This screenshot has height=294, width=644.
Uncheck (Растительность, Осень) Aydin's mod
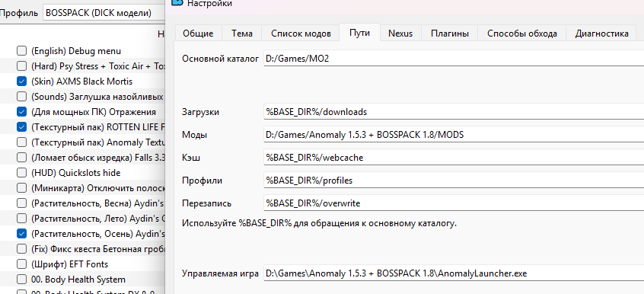pyautogui.click(x=21, y=234)
